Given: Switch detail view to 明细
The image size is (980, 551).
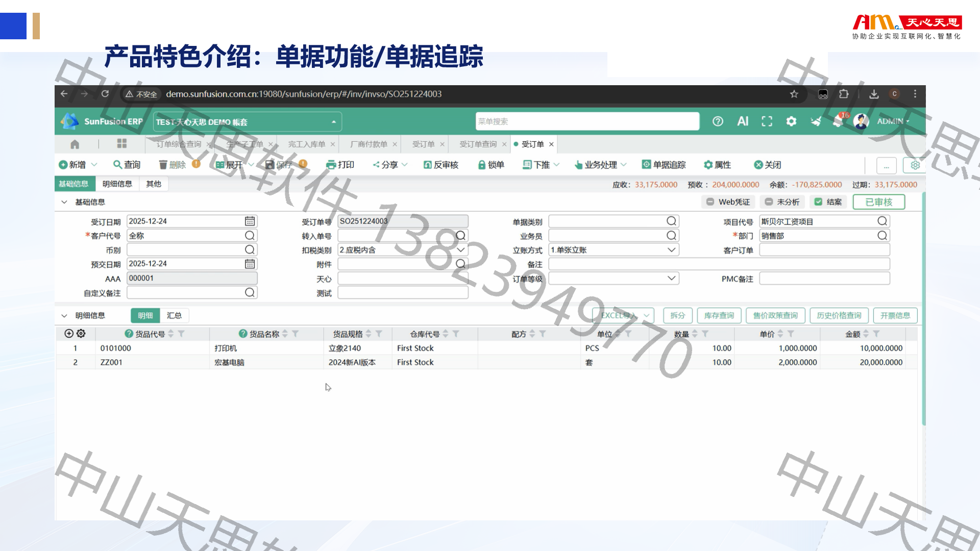Looking at the screenshot, I should 145,316.
